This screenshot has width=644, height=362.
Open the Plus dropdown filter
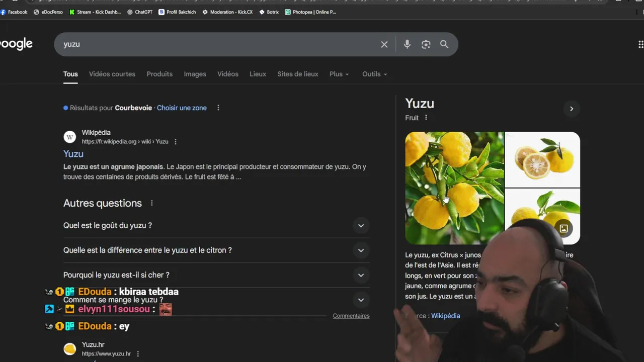click(x=339, y=74)
